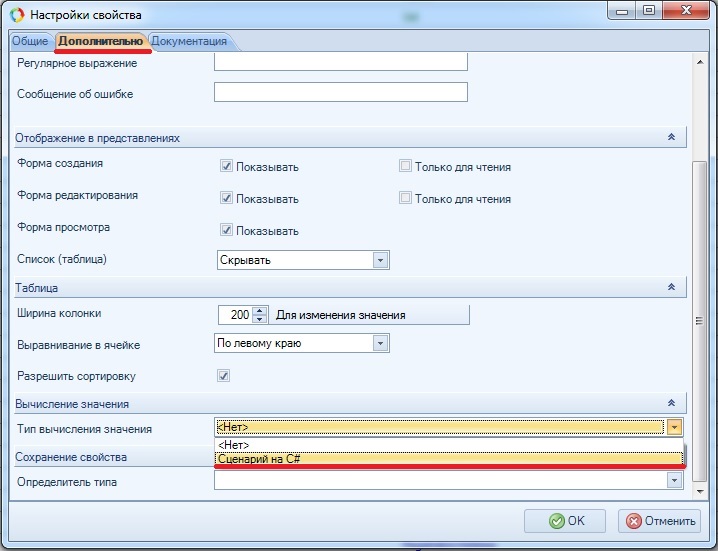Viewport: 718px width, 551px height.
Task: Enable Только для чтения for Форма создания
Action: coord(405,166)
